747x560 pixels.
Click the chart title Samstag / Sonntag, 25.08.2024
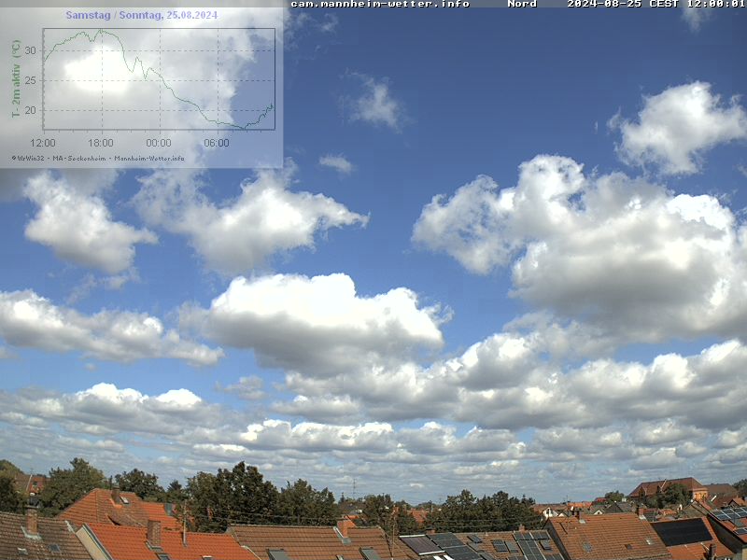coord(141,15)
